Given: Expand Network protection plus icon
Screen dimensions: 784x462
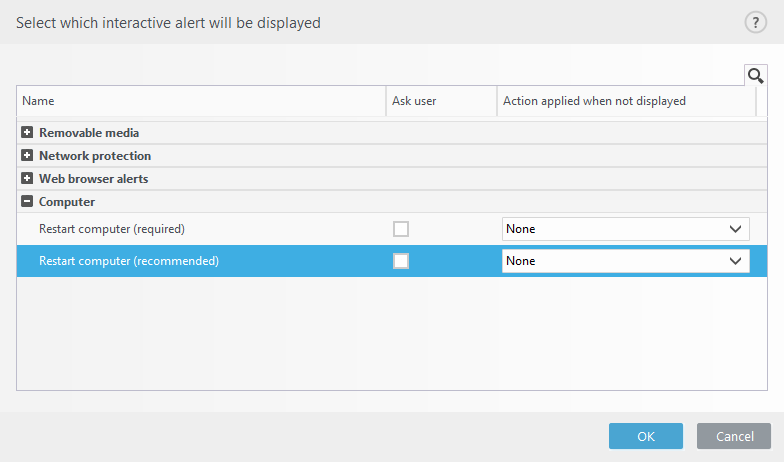Looking at the screenshot, I should click(x=27, y=156).
